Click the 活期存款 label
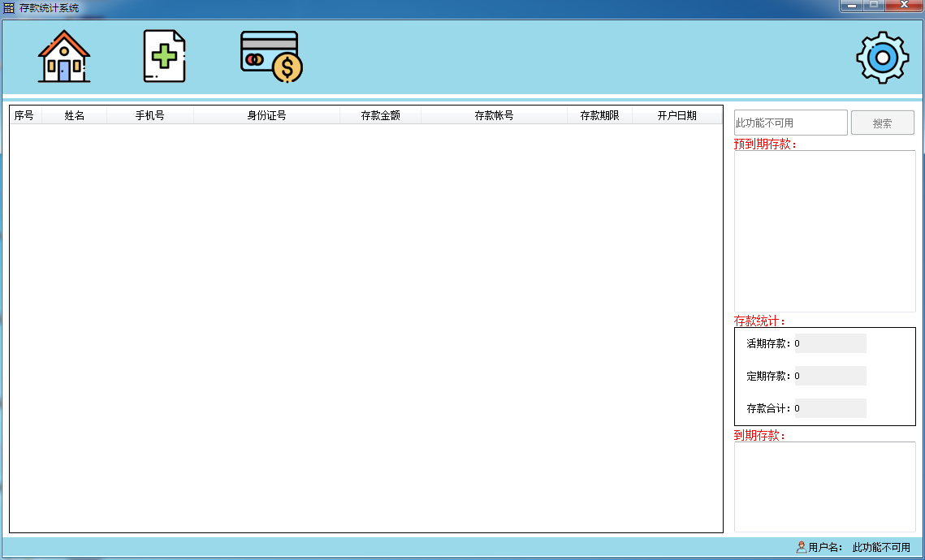The height and width of the screenshot is (560, 925). (769, 343)
